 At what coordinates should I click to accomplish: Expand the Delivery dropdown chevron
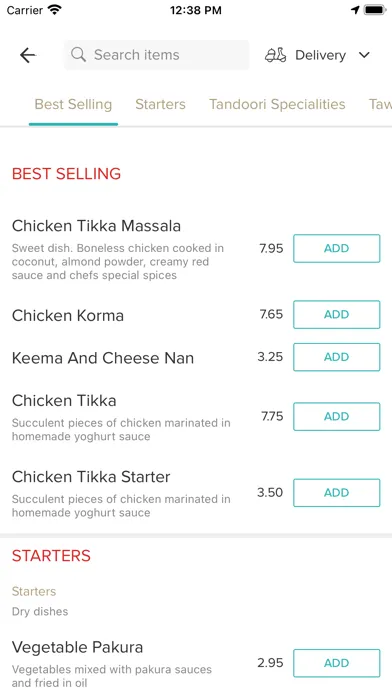[364, 55]
